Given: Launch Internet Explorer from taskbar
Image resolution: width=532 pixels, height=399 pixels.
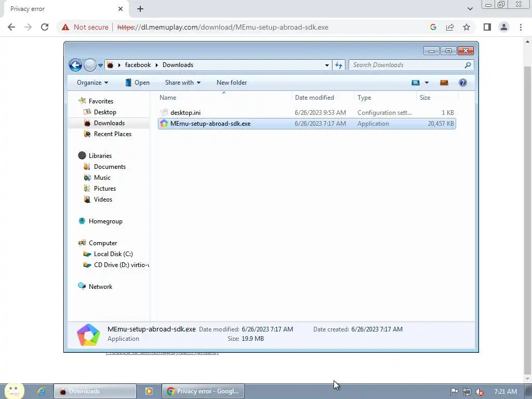Looking at the screenshot, I should click(41, 391).
